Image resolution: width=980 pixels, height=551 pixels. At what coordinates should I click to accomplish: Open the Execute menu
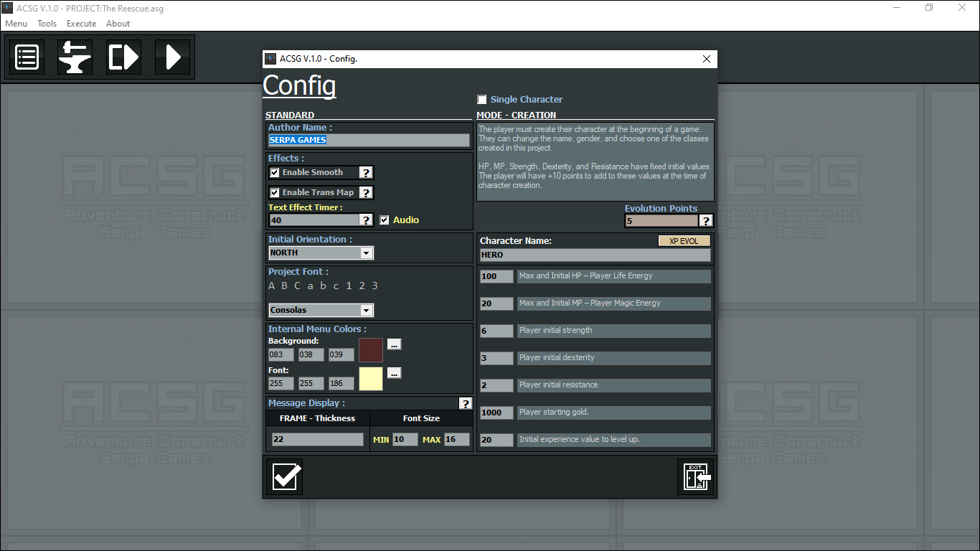[x=82, y=24]
